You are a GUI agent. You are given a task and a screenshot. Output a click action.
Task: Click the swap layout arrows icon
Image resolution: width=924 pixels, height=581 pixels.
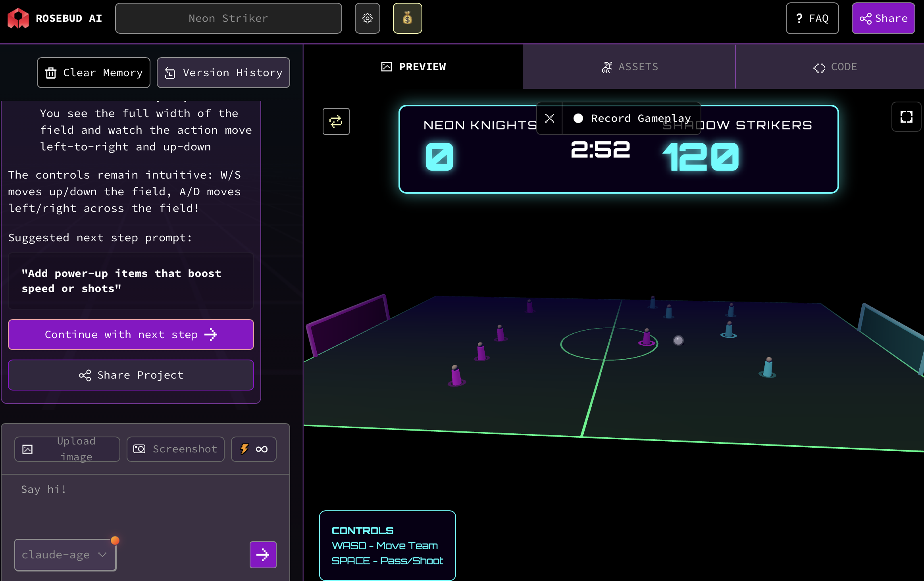point(336,121)
